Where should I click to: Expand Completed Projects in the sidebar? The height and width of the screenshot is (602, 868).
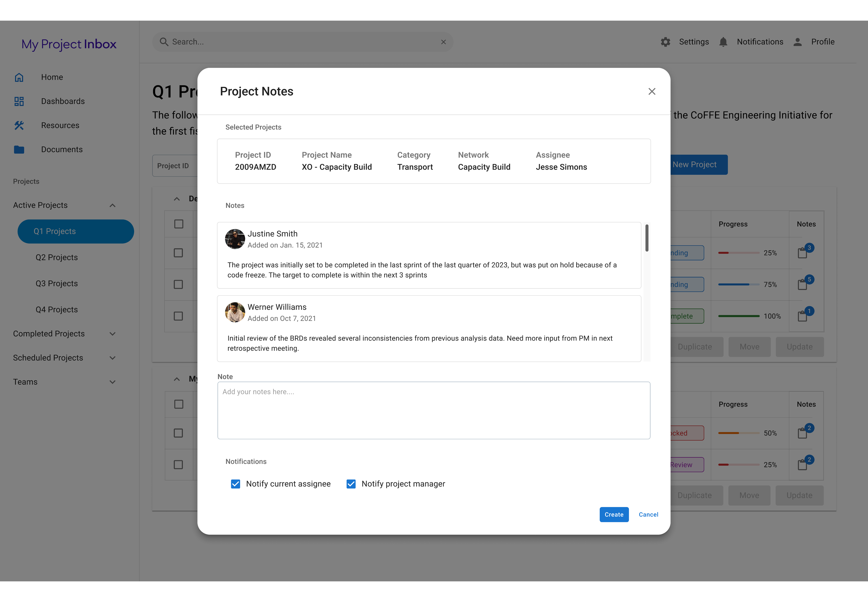pyautogui.click(x=112, y=334)
